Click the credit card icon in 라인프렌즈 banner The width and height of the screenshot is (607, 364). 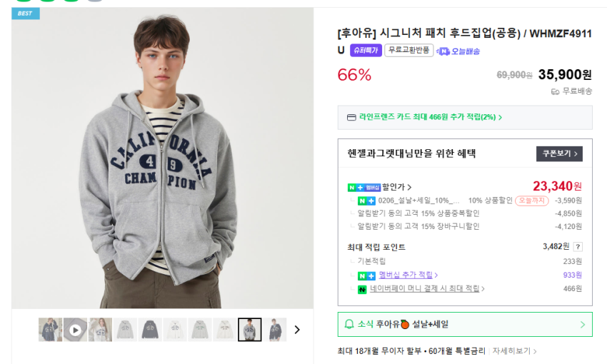point(351,117)
